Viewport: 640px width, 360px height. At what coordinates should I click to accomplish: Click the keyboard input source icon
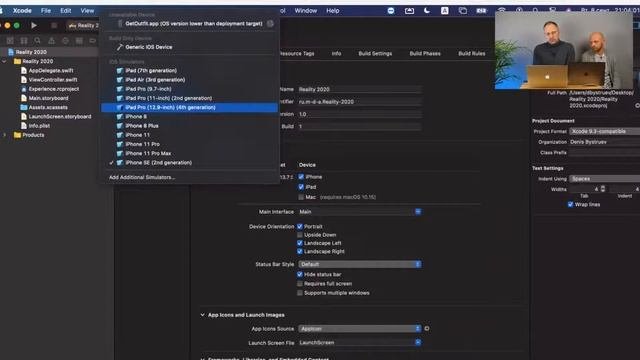(x=444, y=11)
